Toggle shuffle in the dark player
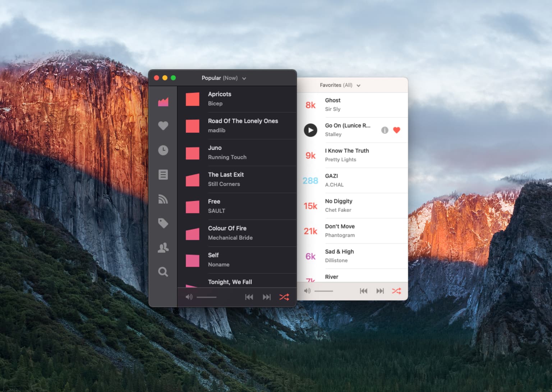 click(x=284, y=297)
